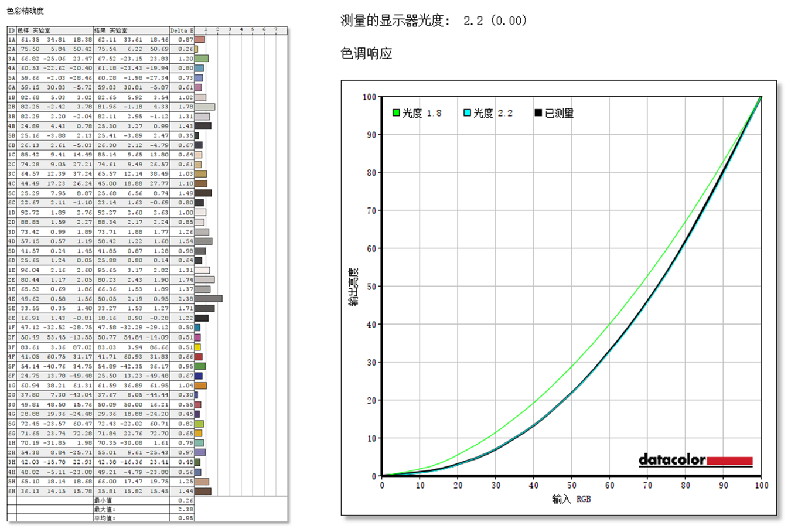798x532 pixels.
Task: Click the 色调响应 heading
Action: [366, 53]
